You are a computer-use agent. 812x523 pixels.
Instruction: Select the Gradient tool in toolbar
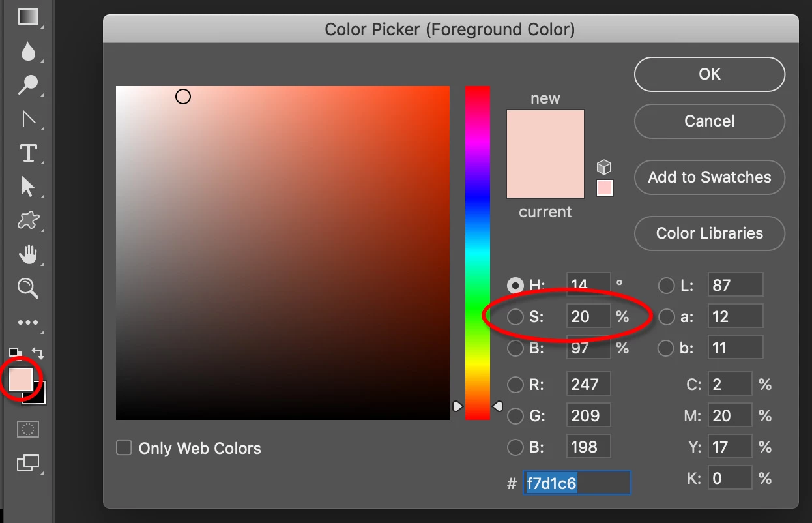[x=28, y=17]
